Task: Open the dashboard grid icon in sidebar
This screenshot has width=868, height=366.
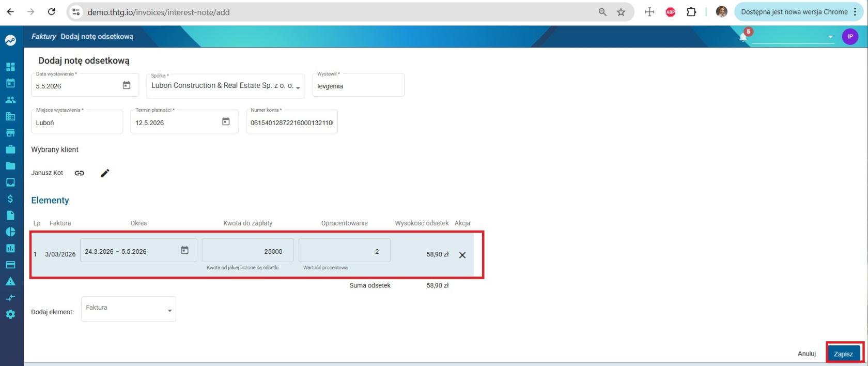Action: [10, 67]
